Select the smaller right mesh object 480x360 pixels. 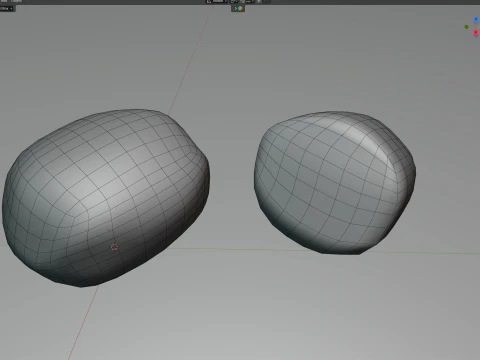335,183
